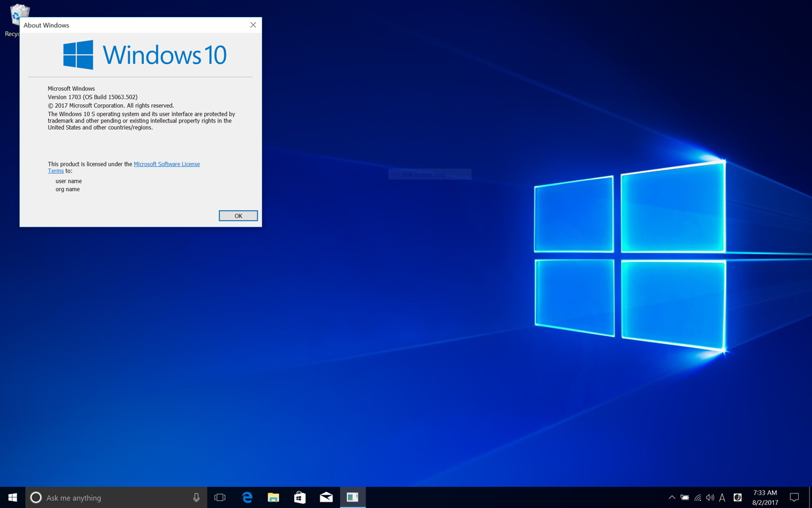Switch input language via the A indicator
The width and height of the screenshot is (812, 508).
[722, 498]
